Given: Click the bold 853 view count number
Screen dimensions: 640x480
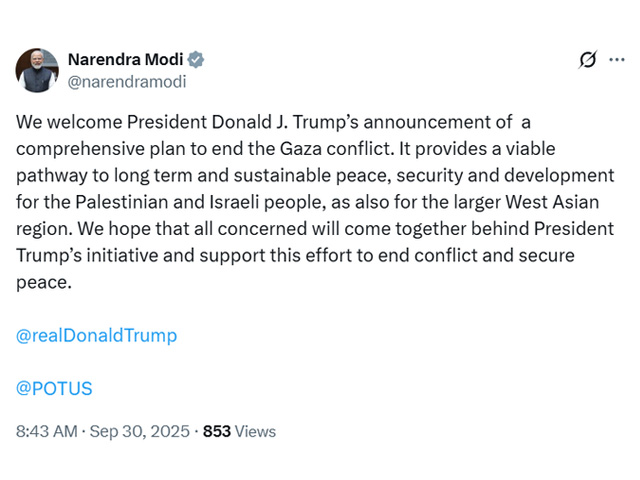Looking at the screenshot, I should point(217,432).
